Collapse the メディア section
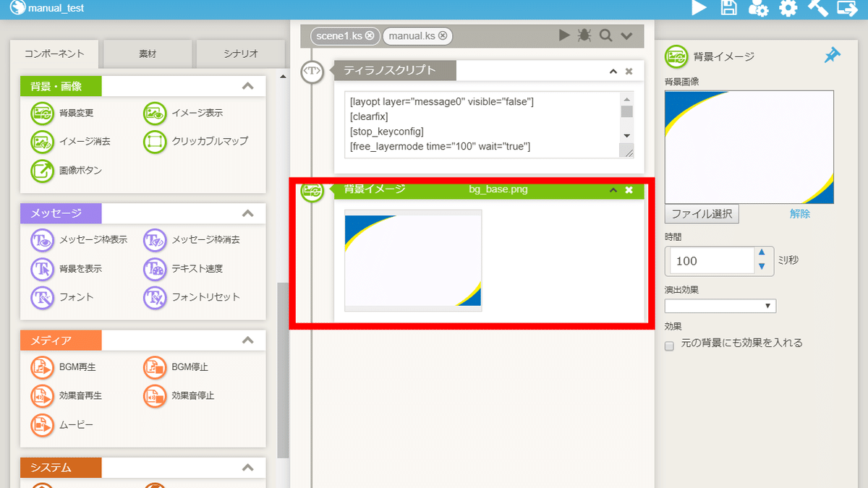 (247, 340)
